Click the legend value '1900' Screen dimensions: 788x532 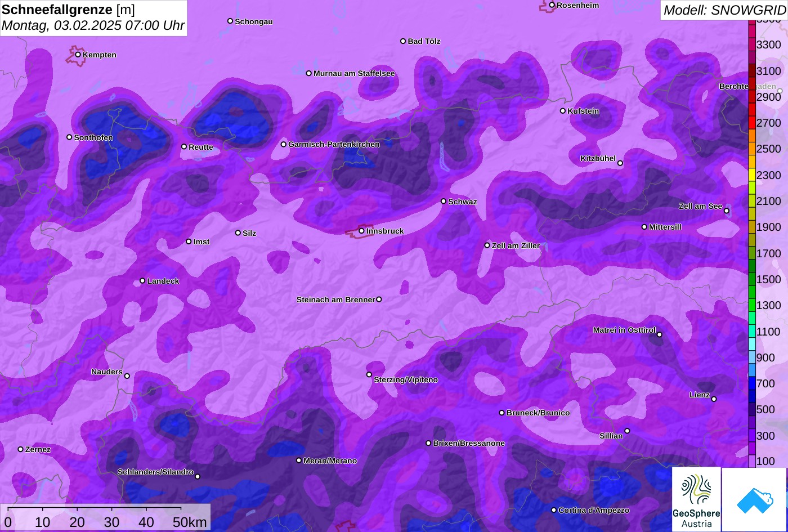click(x=769, y=227)
